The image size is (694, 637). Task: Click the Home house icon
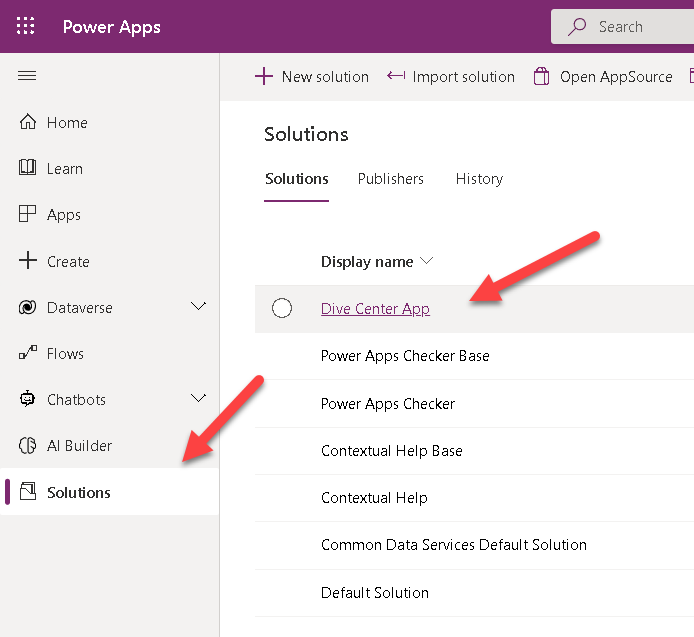coord(27,122)
